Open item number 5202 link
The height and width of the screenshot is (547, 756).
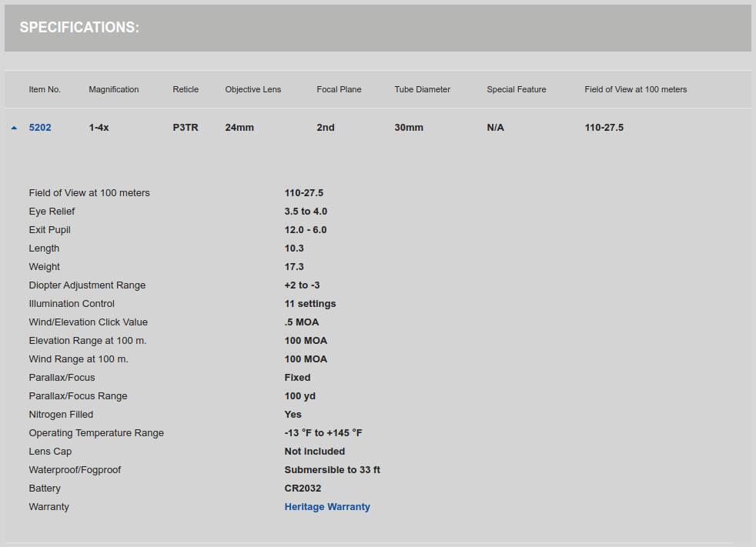(x=40, y=128)
